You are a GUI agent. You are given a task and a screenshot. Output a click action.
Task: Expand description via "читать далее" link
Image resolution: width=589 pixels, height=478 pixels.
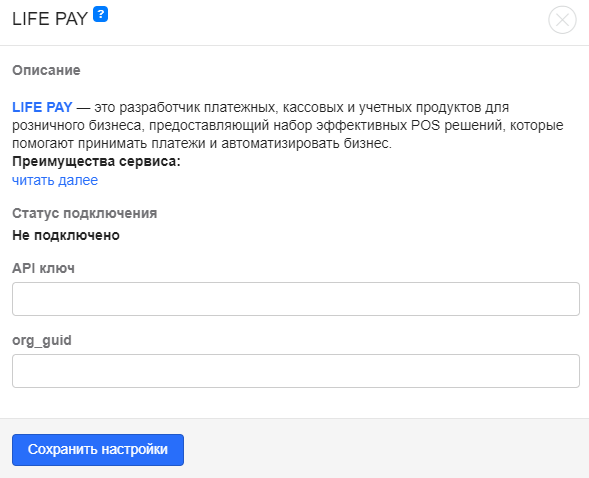[x=55, y=180]
